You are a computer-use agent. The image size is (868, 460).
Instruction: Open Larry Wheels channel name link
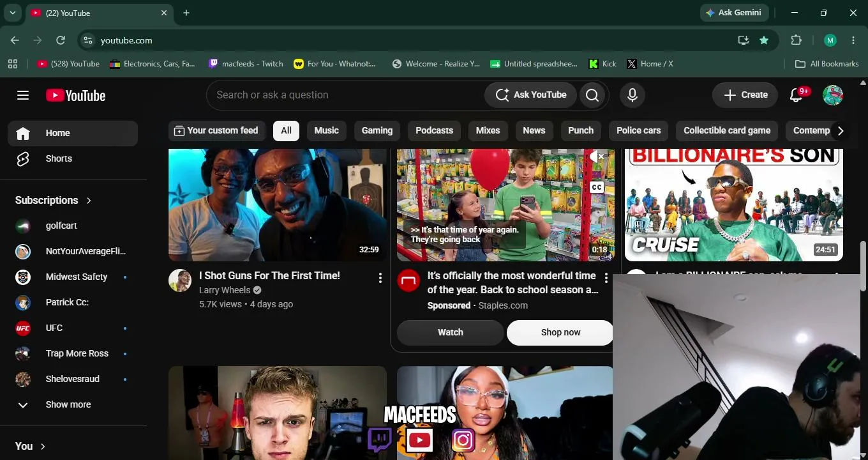(x=225, y=290)
